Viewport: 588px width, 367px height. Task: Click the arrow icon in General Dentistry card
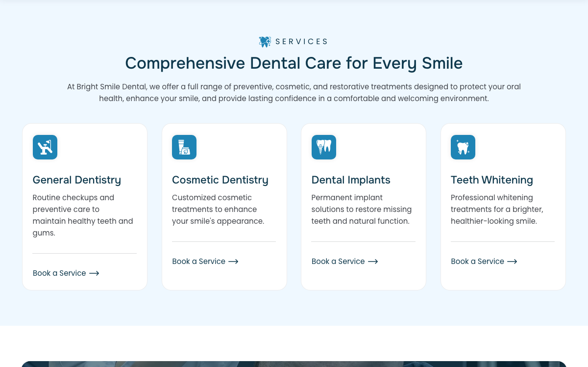click(94, 273)
